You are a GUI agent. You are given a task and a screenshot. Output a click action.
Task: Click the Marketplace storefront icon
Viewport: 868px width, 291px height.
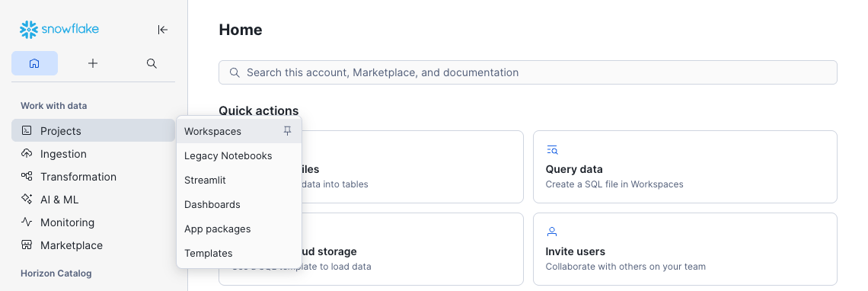click(27, 245)
